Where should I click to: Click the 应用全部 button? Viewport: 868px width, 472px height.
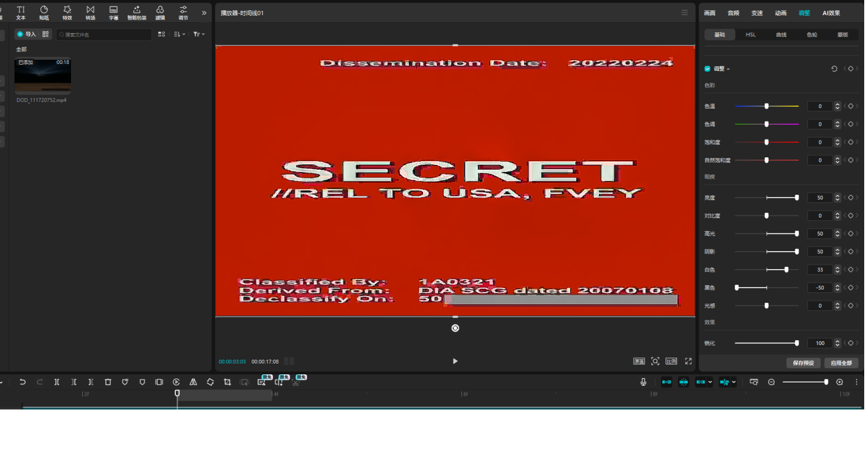[x=841, y=363]
